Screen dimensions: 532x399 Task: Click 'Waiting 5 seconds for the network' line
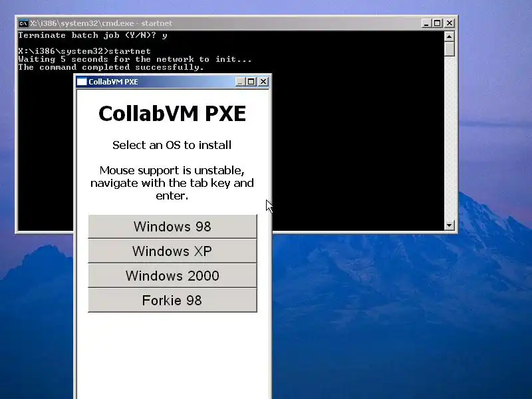tap(135, 59)
